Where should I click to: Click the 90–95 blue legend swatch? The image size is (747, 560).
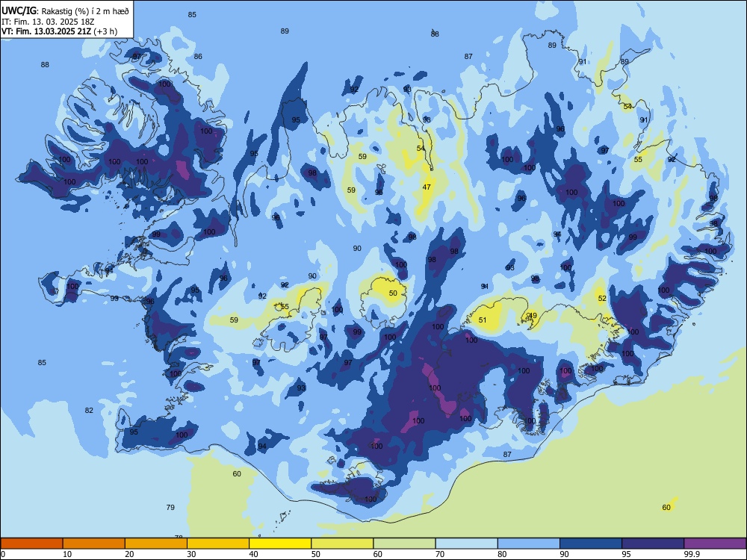591,544
